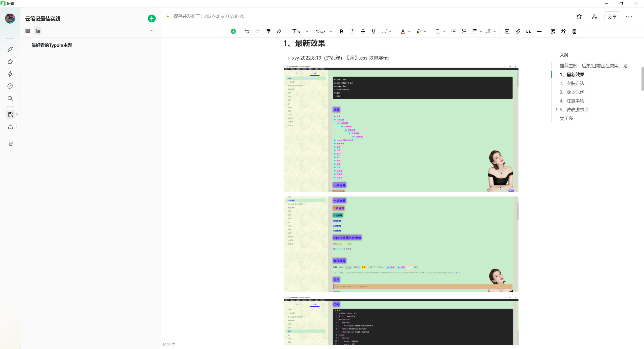Open the more options menu in header
Screen dimensions: 644x349
pos(629,17)
